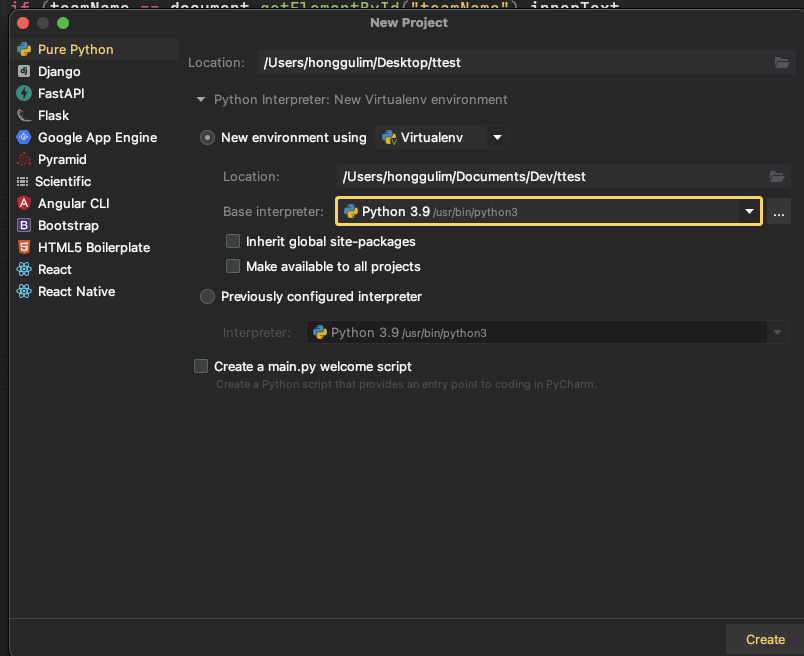The width and height of the screenshot is (804, 656).
Task: Enable Inherit global site-packages checkbox
Action: (233, 241)
